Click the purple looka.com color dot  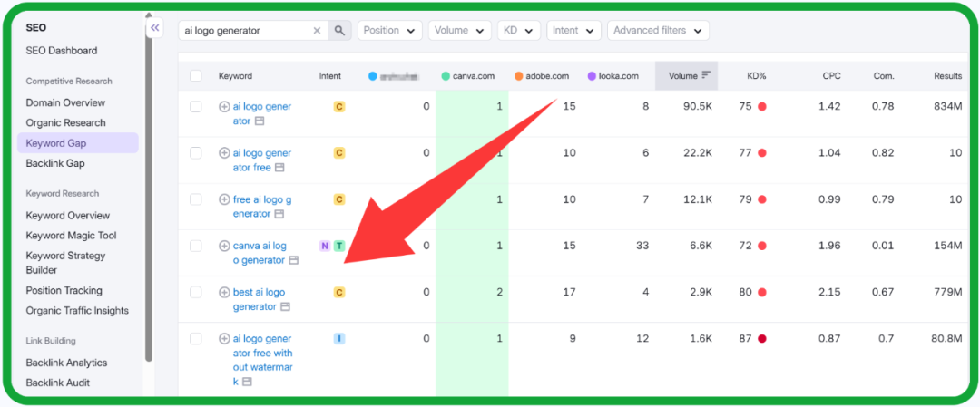point(592,76)
